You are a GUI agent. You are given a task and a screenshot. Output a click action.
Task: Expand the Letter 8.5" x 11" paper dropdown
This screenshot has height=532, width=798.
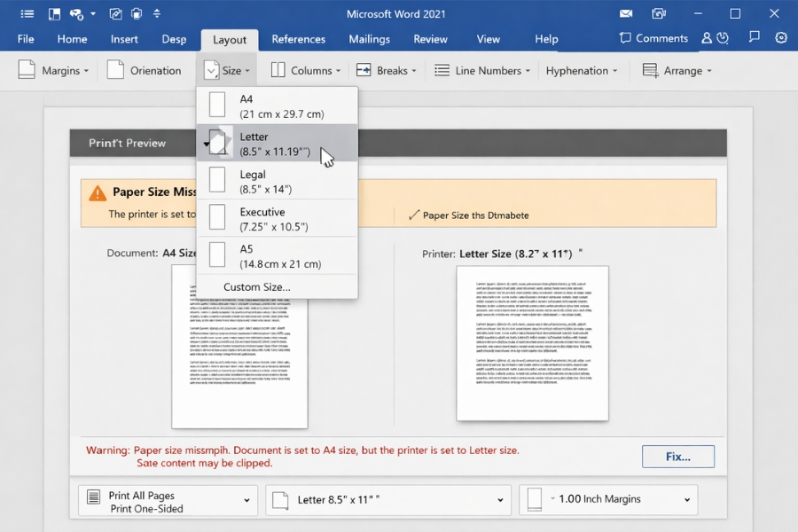point(388,500)
